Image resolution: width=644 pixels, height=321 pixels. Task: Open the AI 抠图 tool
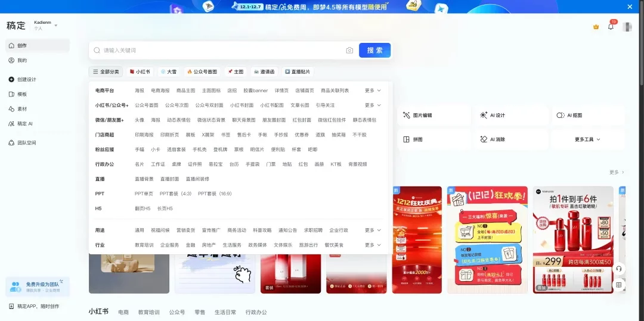tap(588, 116)
